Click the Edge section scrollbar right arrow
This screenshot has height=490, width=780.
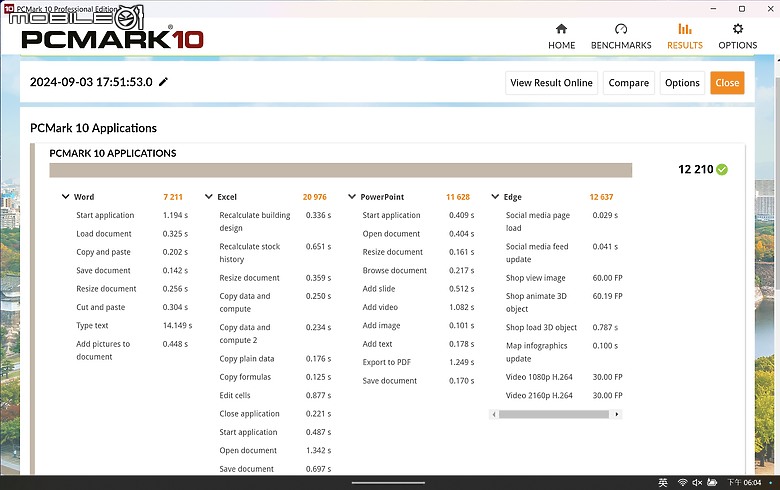617,414
